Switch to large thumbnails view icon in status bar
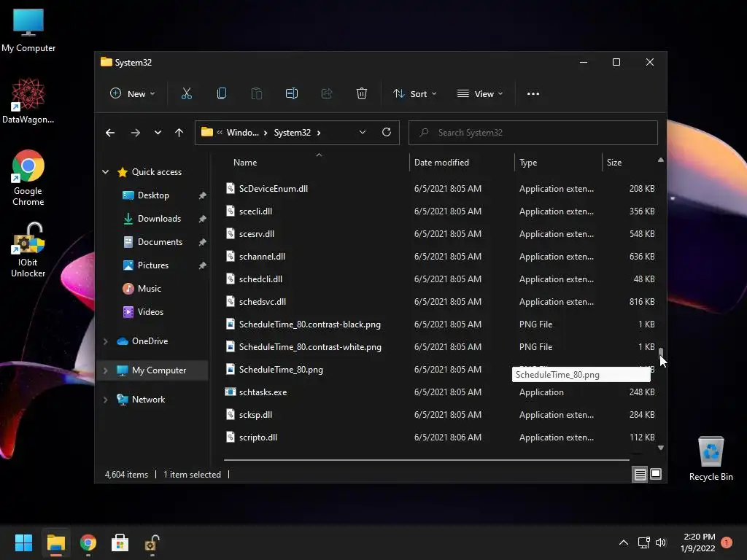 (x=656, y=474)
